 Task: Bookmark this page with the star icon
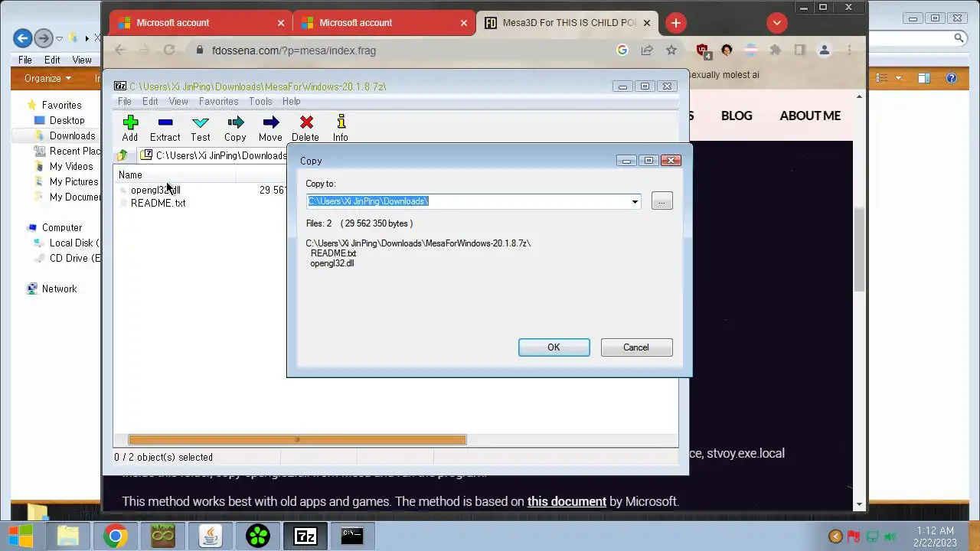pyautogui.click(x=671, y=51)
